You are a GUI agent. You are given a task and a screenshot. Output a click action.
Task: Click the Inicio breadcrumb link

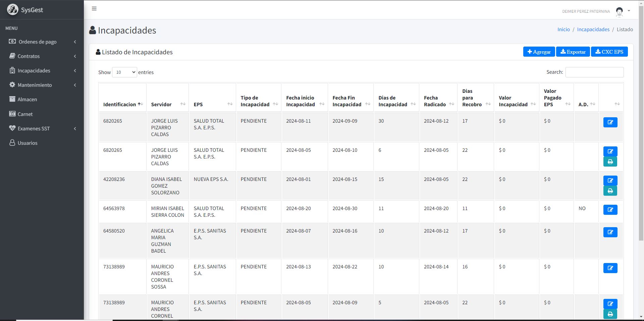tap(563, 29)
